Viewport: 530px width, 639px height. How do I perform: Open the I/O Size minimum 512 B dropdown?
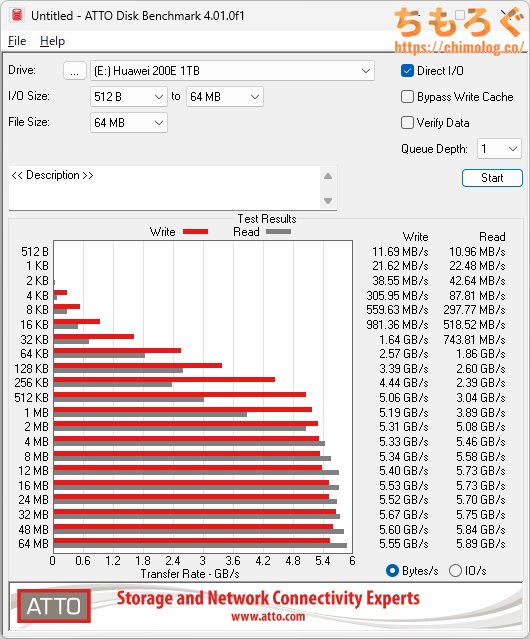tap(128, 97)
